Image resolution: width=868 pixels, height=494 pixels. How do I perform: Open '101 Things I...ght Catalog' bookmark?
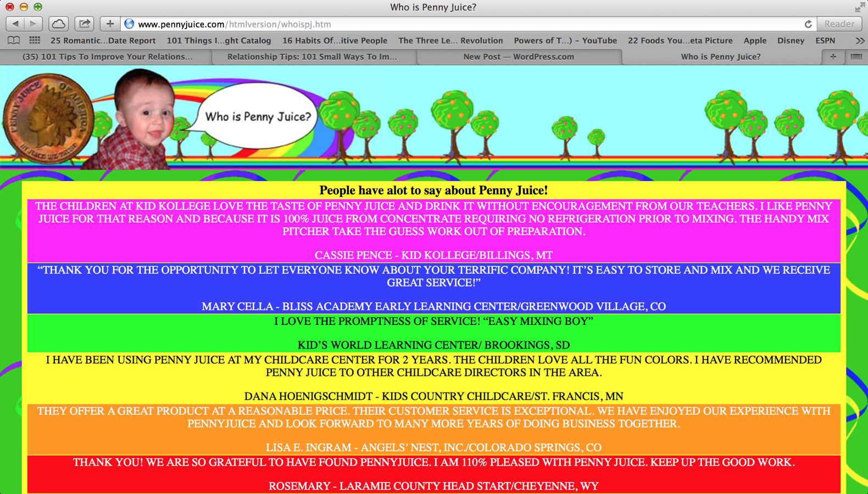[219, 41]
